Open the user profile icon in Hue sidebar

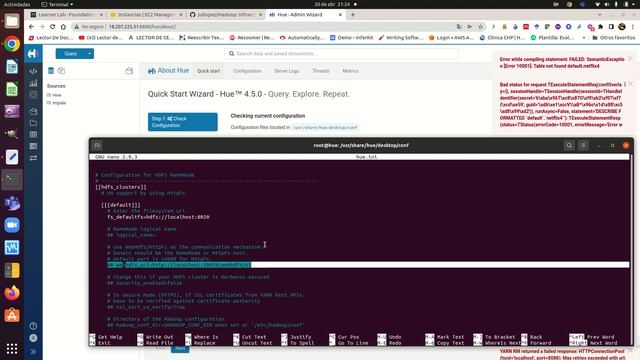click(x=33, y=338)
